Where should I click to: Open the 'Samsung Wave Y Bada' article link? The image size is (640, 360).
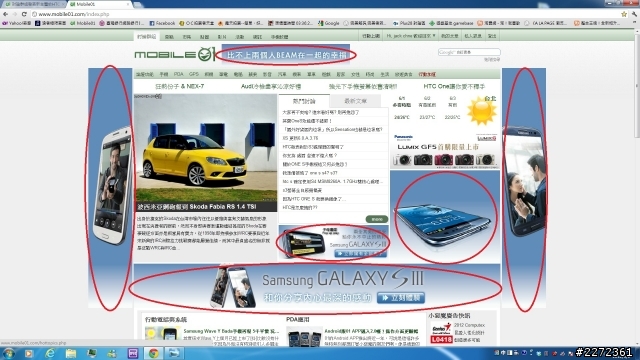point(231,331)
